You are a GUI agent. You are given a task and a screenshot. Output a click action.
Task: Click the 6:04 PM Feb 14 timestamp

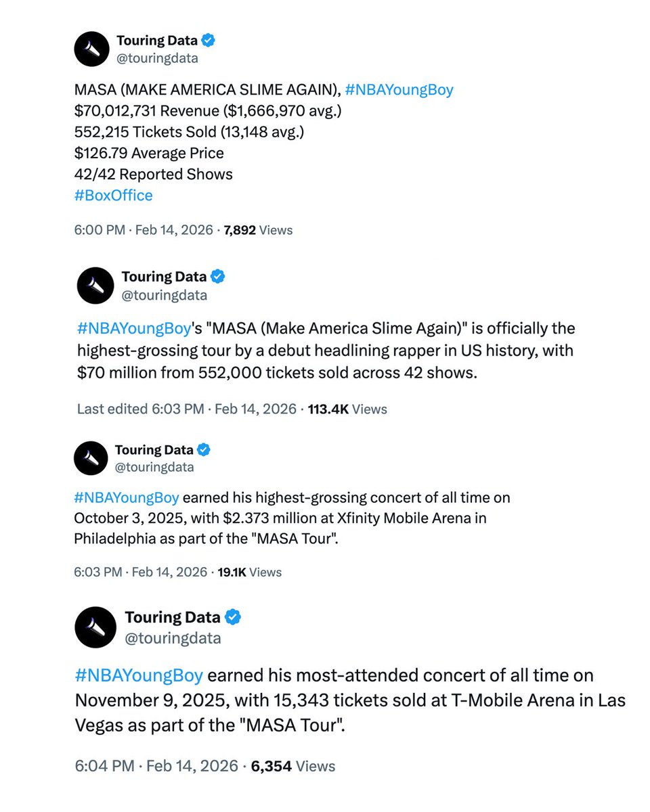click(x=156, y=766)
